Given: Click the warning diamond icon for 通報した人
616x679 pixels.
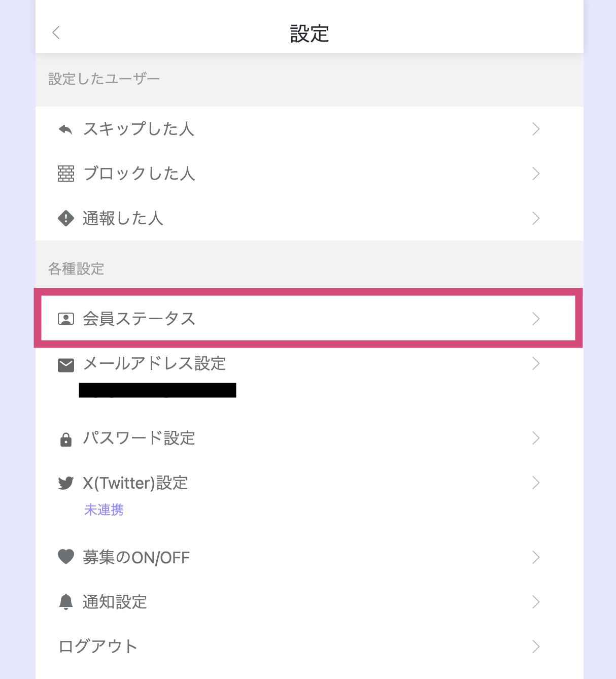Looking at the screenshot, I should click(x=66, y=218).
